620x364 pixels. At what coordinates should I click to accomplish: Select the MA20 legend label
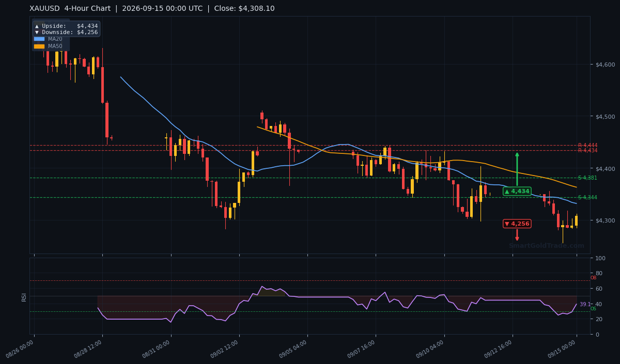coord(55,39)
